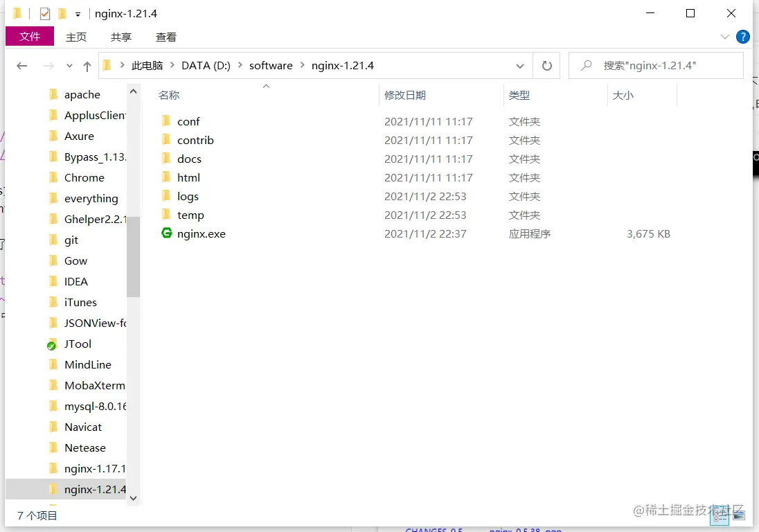Navigate to 此电脑 in address bar
The width and height of the screenshot is (759, 532).
pos(147,65)
